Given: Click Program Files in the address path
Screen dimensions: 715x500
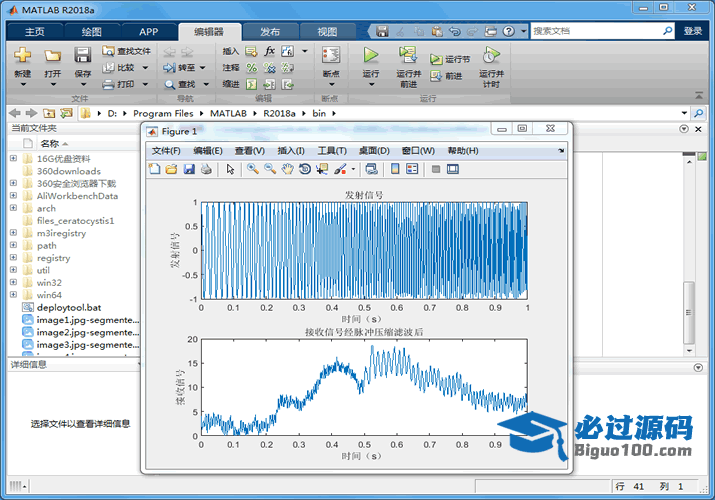Looking at the screenshot, I should (163, 113).
